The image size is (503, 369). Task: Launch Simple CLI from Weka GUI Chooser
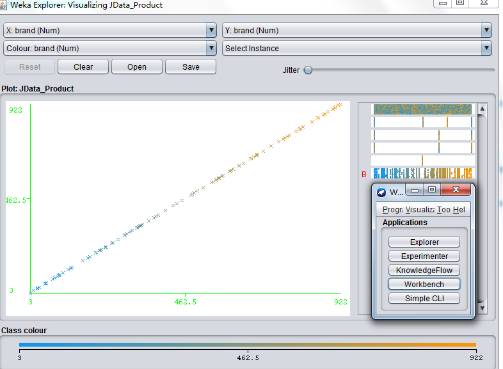point(424,298)
